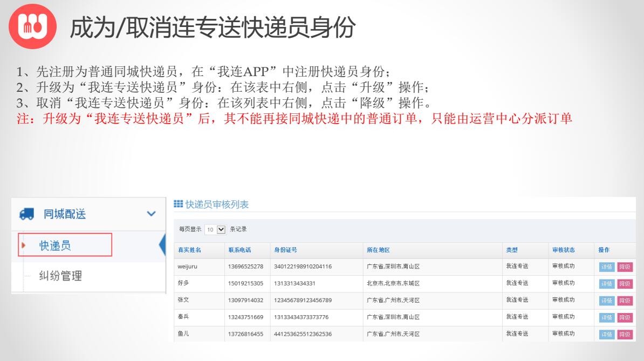Click ID number 1313313434331
Screen dimensions: 644x361
[294, 283]
